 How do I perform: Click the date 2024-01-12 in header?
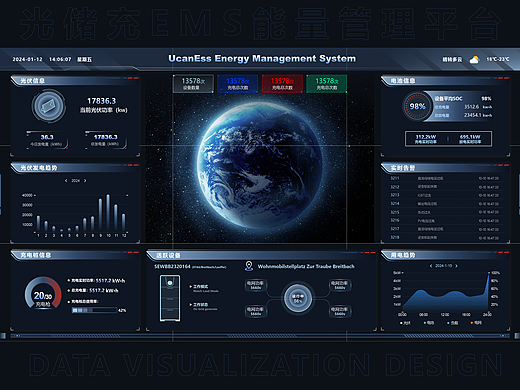[28, 59]
